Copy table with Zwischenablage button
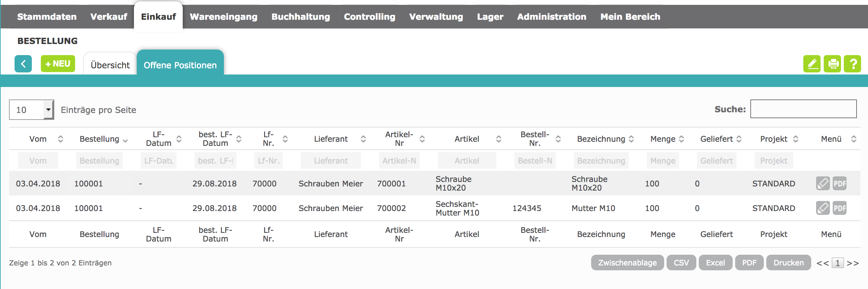 627,263
